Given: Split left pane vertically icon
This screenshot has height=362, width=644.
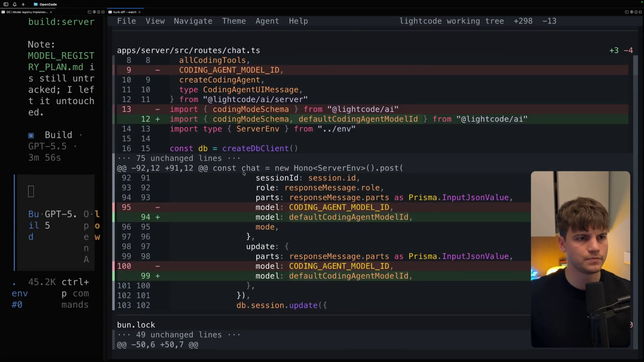Looking at the screenshot, I should tap(99, 12).
